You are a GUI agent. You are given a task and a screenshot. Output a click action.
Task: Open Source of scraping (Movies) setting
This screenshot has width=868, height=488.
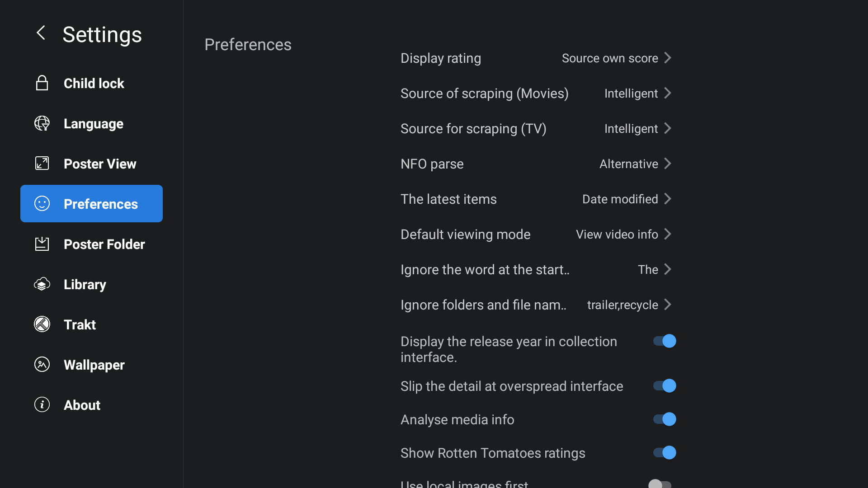pos(536,93)
